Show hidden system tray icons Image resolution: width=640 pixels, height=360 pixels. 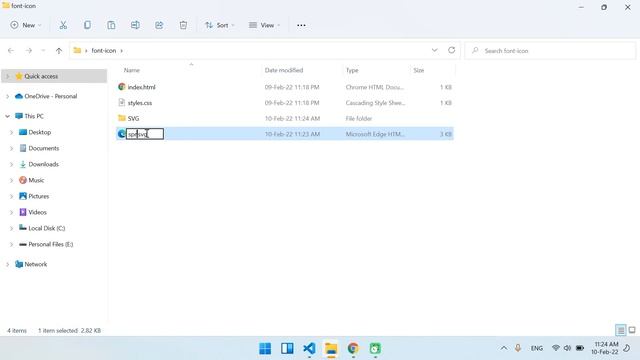(504, 348)
